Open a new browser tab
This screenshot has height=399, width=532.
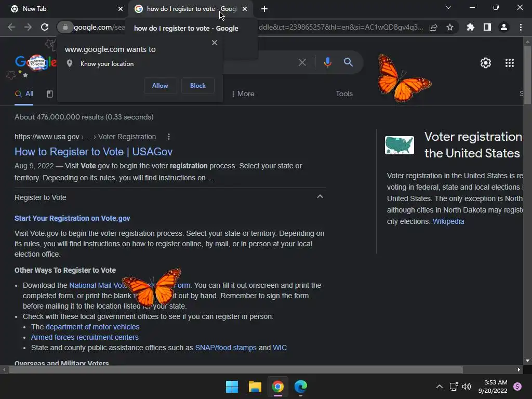pos(264,9)
